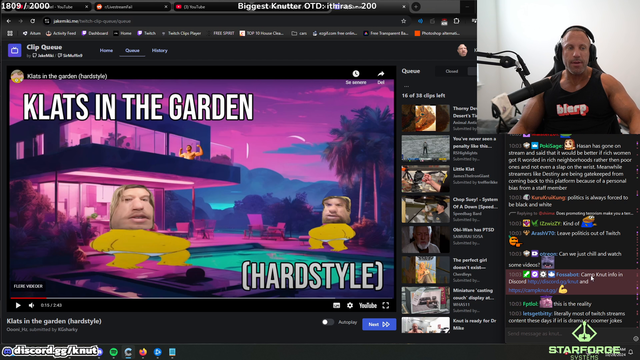Open the user profile avatar menu

coord(462,50)
